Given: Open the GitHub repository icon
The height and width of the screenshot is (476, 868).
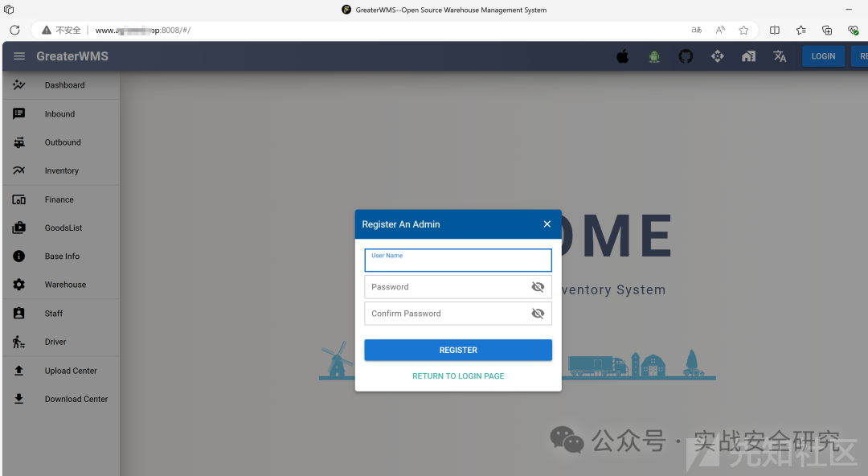Looking at the screenshot, I should (x=686, y=56).
